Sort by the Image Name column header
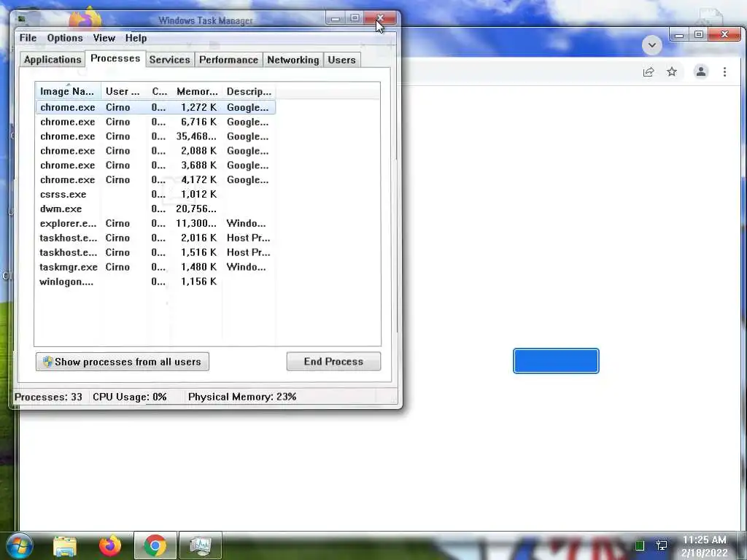The image size is (747, 560). (x=67, y=91)
